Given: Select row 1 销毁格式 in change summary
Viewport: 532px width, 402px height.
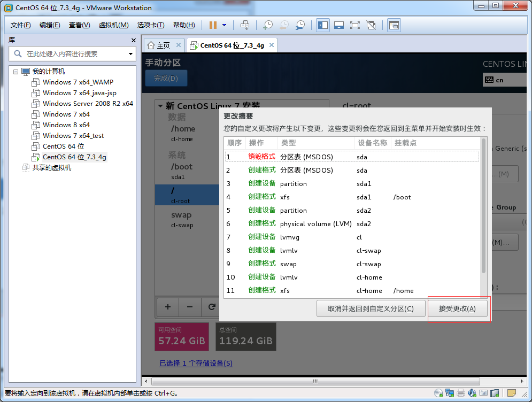Looking at the screenshot, I should (352, 157).
